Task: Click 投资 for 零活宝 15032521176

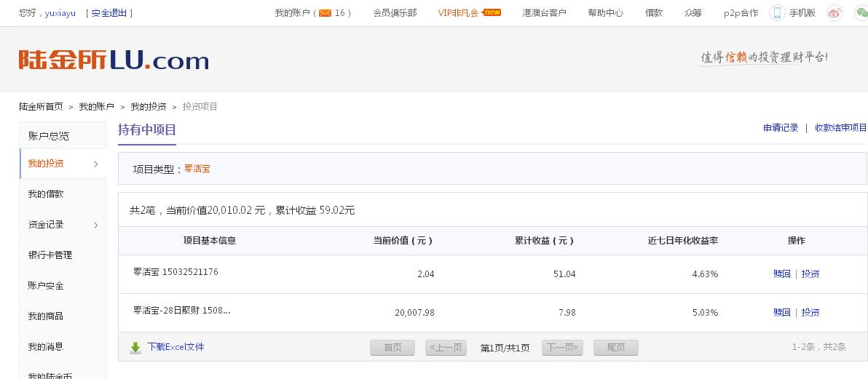Action: (x=810, y=274)
